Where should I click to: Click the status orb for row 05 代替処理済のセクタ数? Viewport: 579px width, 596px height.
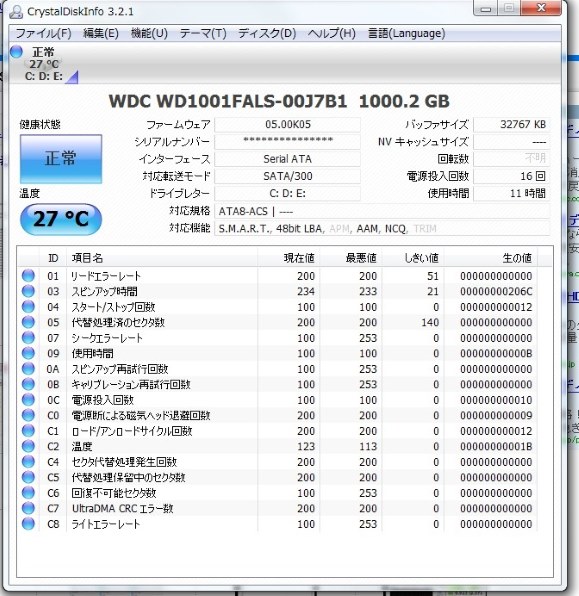pyautogui.click(x=28, y=322)
